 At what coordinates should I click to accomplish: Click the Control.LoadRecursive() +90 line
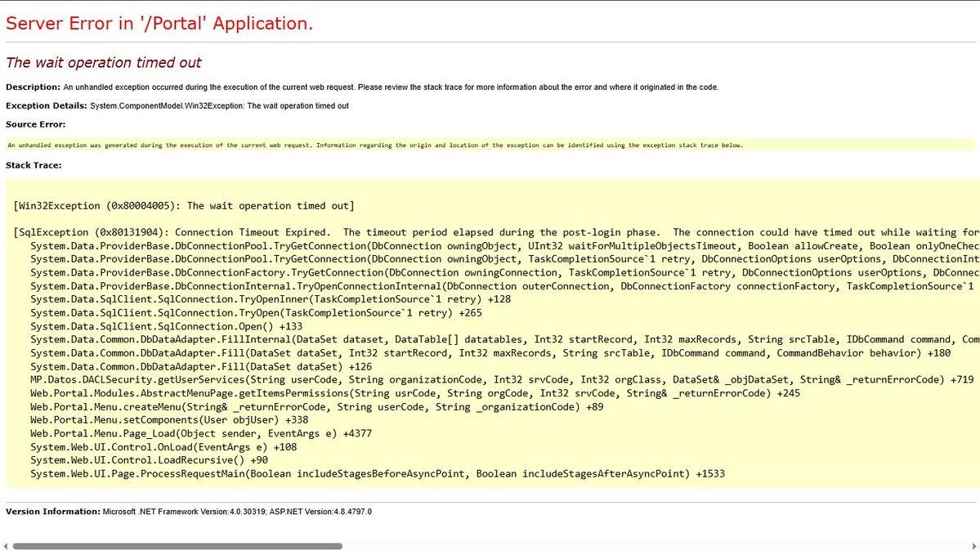(x=149, y=460)
